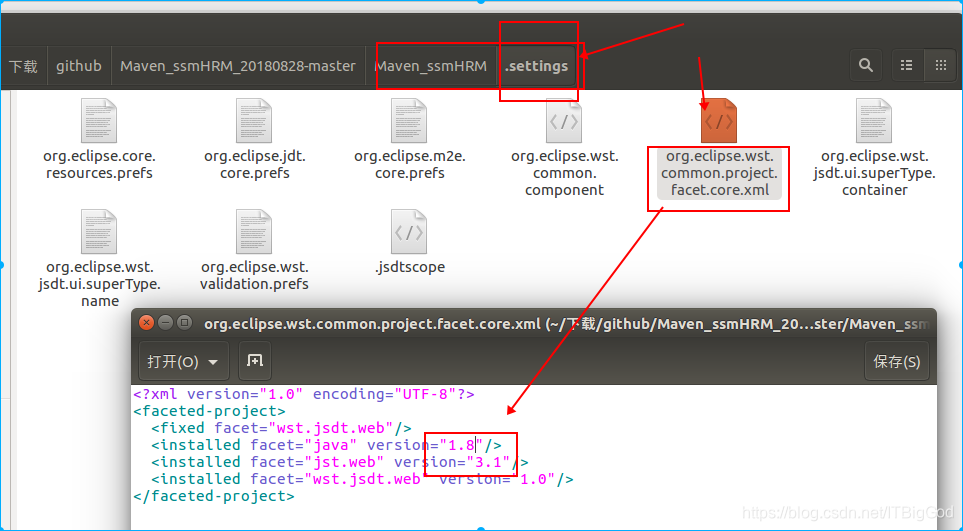This screenshot has width=963, height=531.
Task: Select org.eclipse.wst.validation.prefs file icon
Action: pyautogui.click(x=254, y=231)
